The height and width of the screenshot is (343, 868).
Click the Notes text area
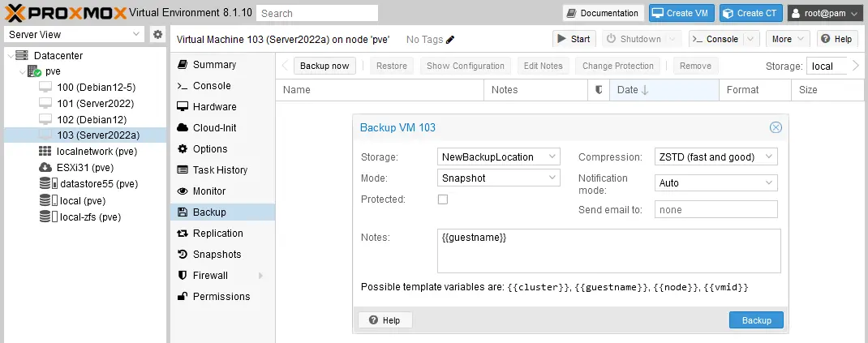click(x=609, y=251)
